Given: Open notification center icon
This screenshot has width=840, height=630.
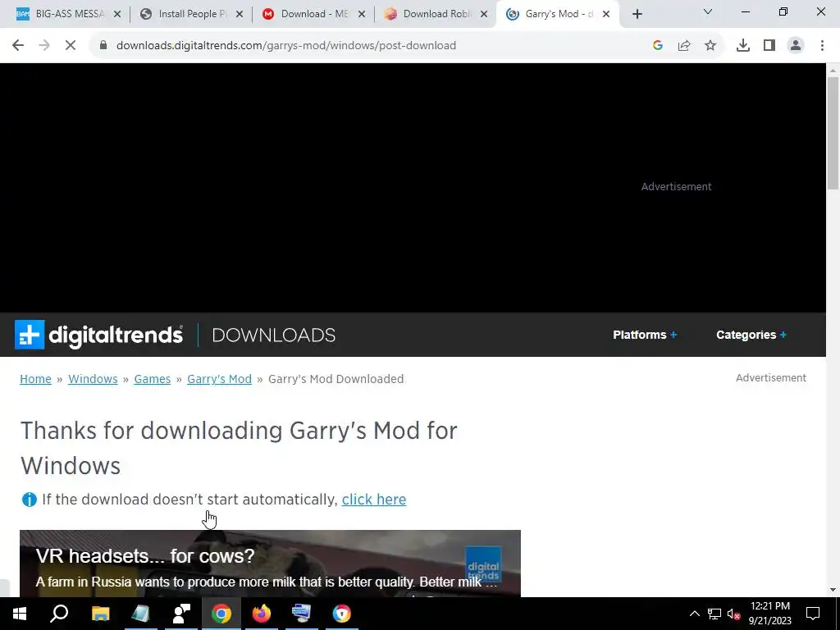Looking at the screenshot, I should [813, 614].
